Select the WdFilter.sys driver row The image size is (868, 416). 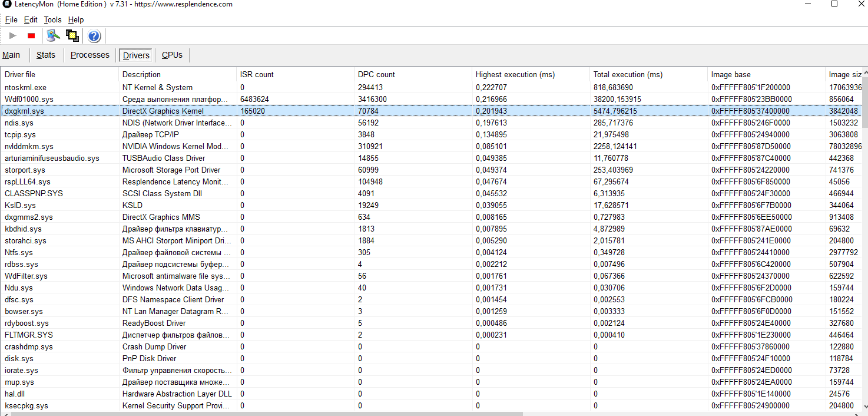431,276
